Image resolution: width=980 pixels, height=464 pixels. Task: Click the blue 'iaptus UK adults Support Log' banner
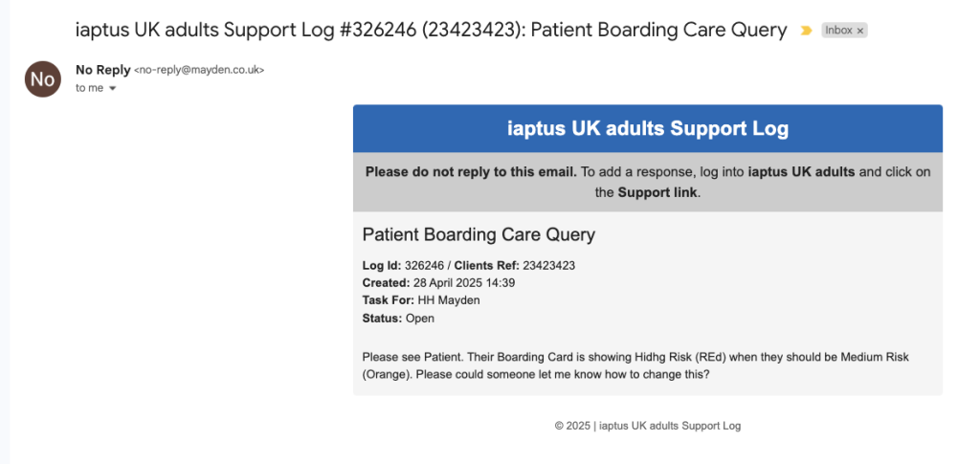coord(647,128)
